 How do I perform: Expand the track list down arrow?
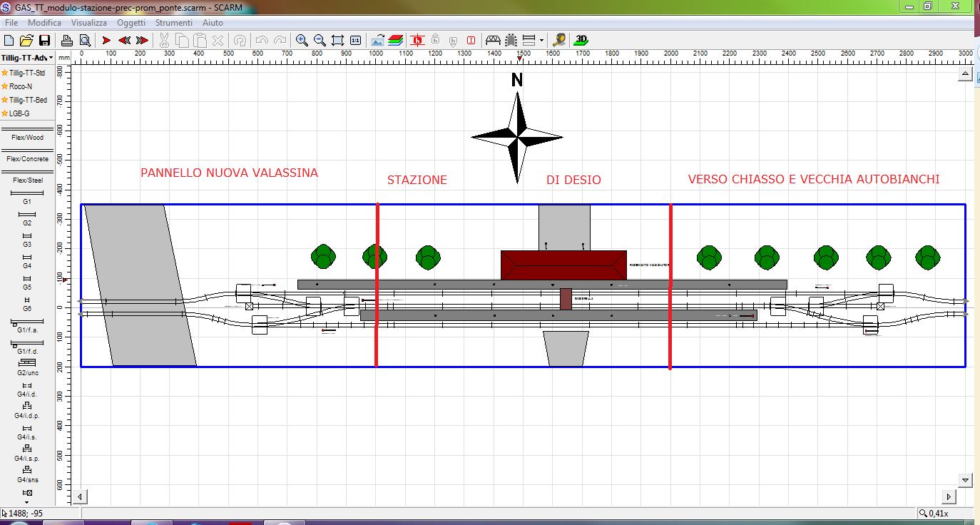(x=27, y=502)
